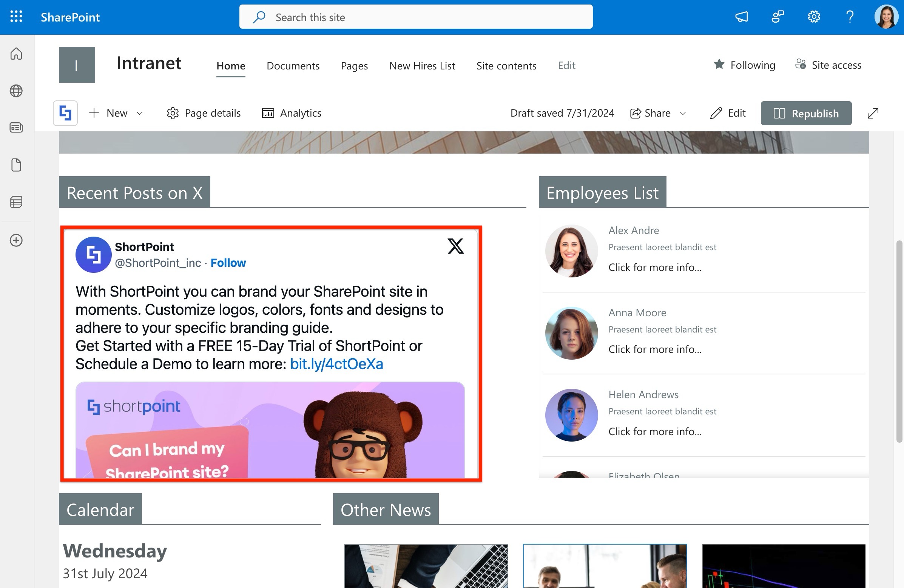The width and height of the screenshot is (904, 588).
Task: Open the bit.ly/4ctOeXa link
Action: click(x=336, y=364)
